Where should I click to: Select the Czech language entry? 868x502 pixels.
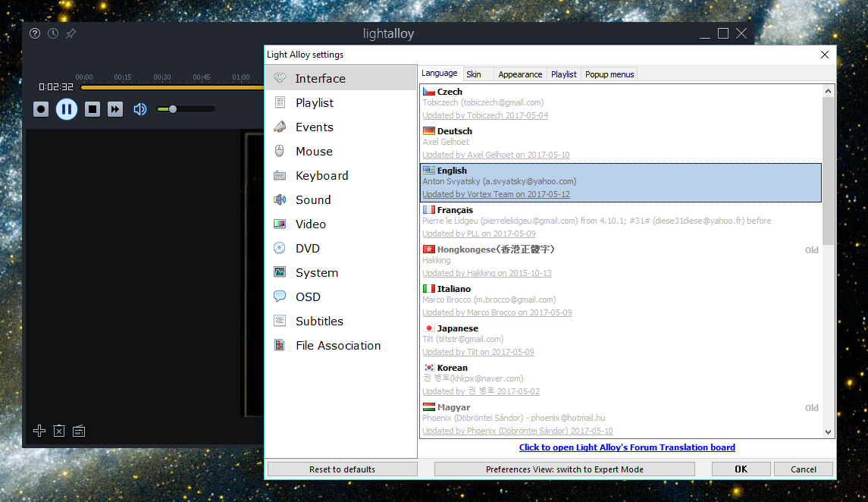621,103
